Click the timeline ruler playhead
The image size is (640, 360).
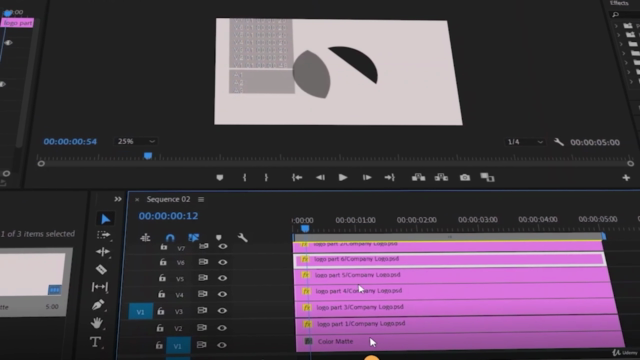(305, 229)
